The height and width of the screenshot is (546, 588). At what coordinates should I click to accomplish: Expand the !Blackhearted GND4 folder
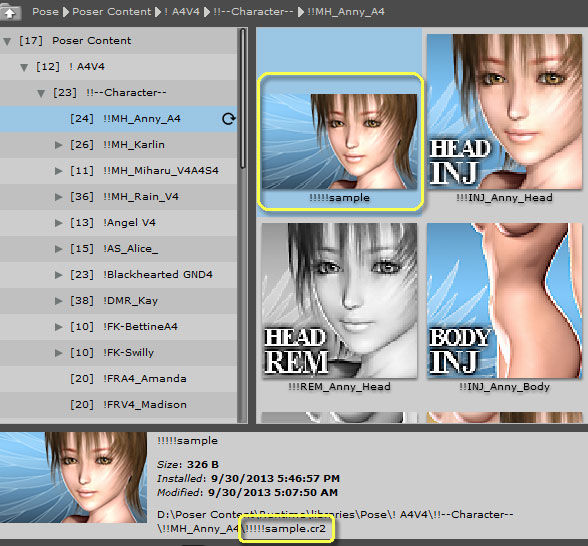[58, 275]
